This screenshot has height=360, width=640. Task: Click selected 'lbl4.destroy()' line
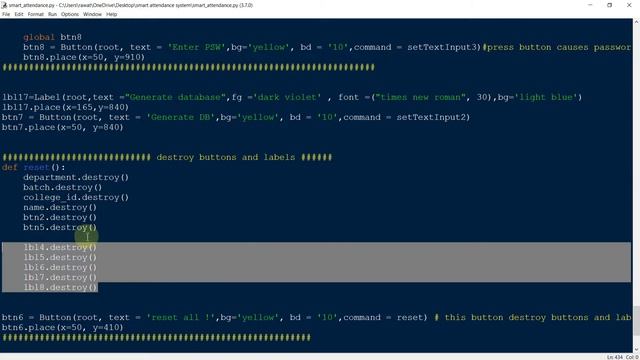pos(60,247)
